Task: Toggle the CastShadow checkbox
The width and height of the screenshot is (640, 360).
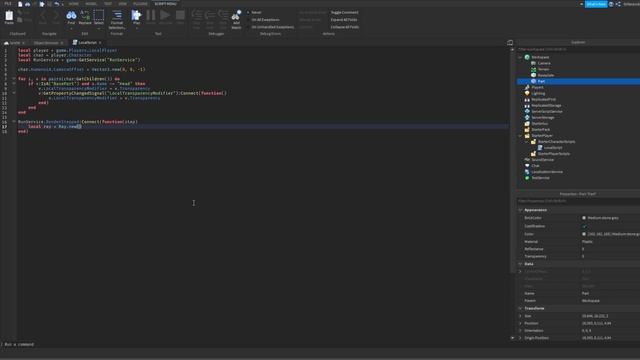Action: click(584, 226)
